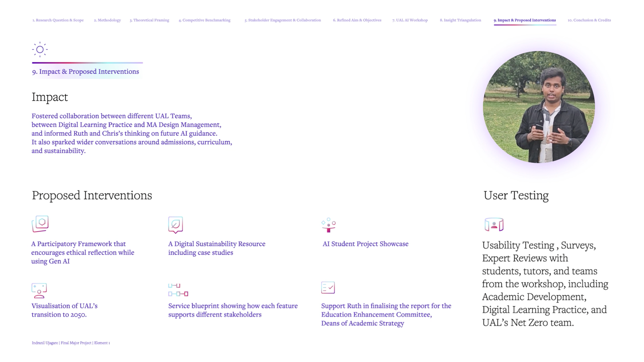Image resolution: width=644 pixels, height=362 pixels.
Task: Click the User Testing person icon
Action: coord(494,225)
